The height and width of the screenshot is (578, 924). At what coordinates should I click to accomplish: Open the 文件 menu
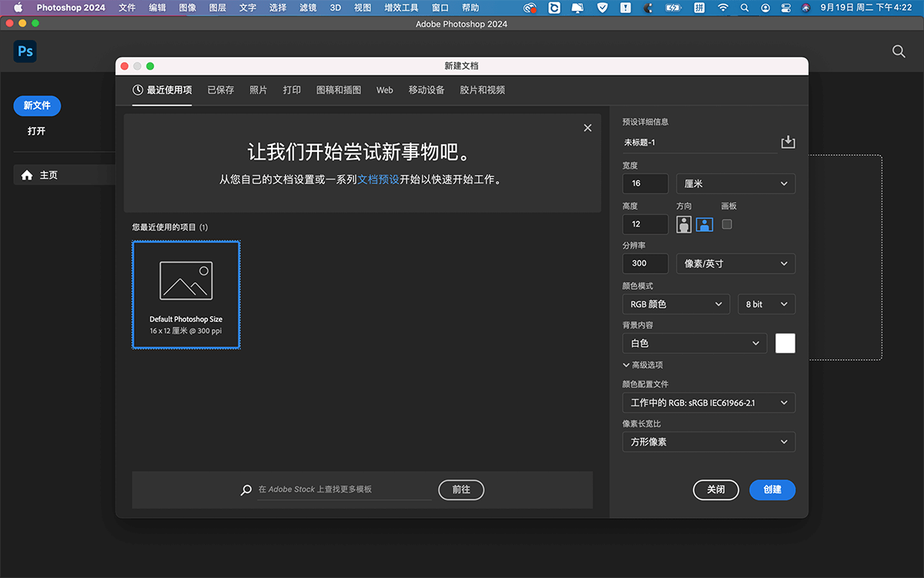click(x=127, y=8)
